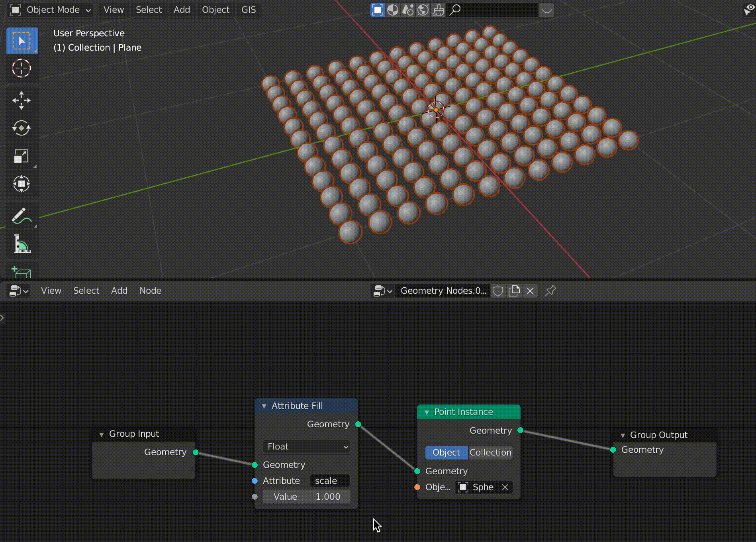Open the Object Mode dropdown
Screen dimensions: 756x542
[51, 10]
